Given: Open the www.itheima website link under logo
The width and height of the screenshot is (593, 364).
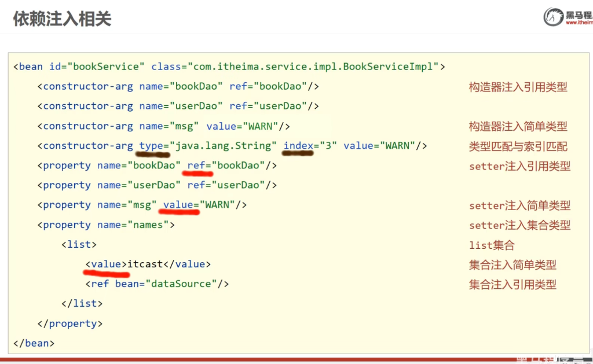Looking at the screenshot, I should pos(579,23).
